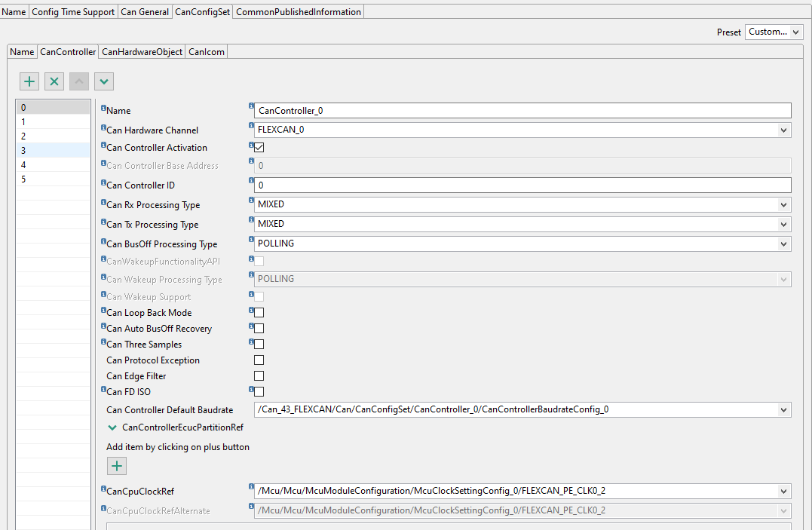Click the move-up icon in the toolbar
The image size is (812, 530).
78,81
